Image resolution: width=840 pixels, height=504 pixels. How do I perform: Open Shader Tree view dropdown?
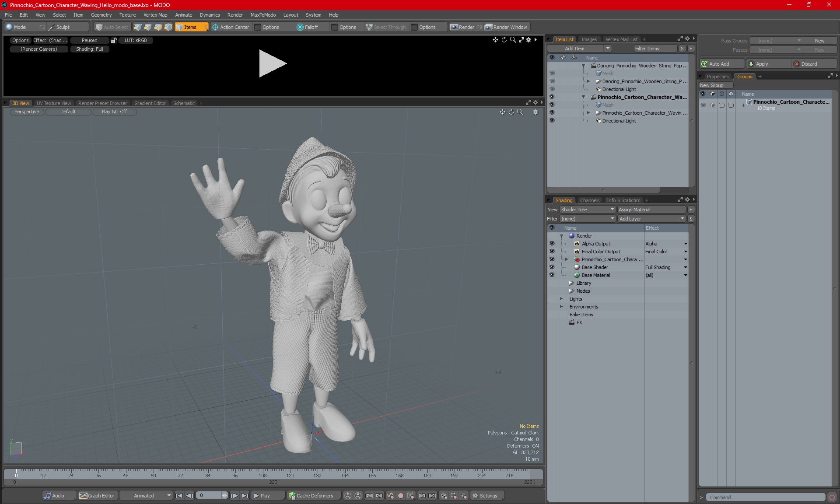[x=588, y=210]
